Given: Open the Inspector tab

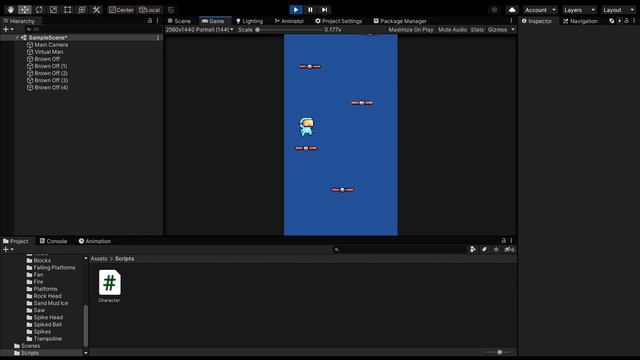Looking at the screenshot, I should [x=537, y=21].
